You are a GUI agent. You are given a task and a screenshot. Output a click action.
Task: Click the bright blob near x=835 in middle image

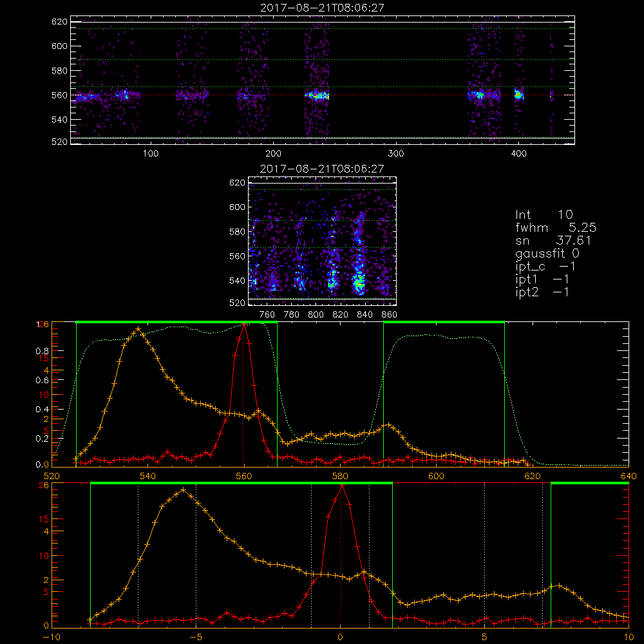(x=359, y=281)
